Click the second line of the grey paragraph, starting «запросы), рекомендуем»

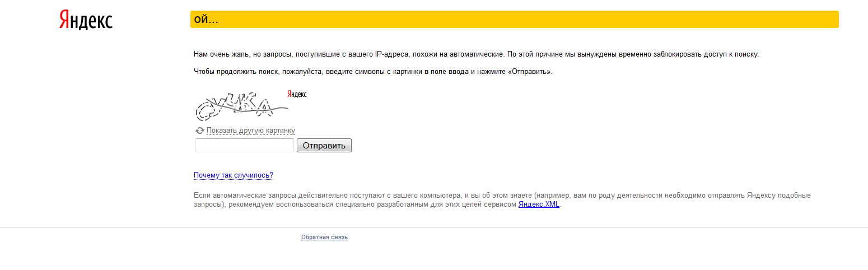[x=377, y=204]
